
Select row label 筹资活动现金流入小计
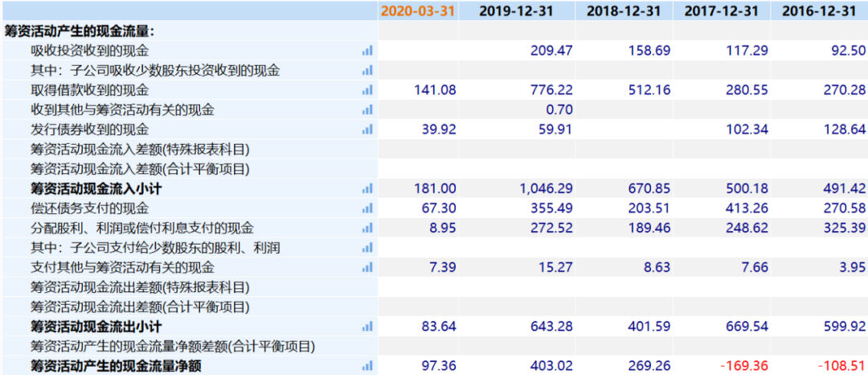pyautogui.click(x=96, y=189)
